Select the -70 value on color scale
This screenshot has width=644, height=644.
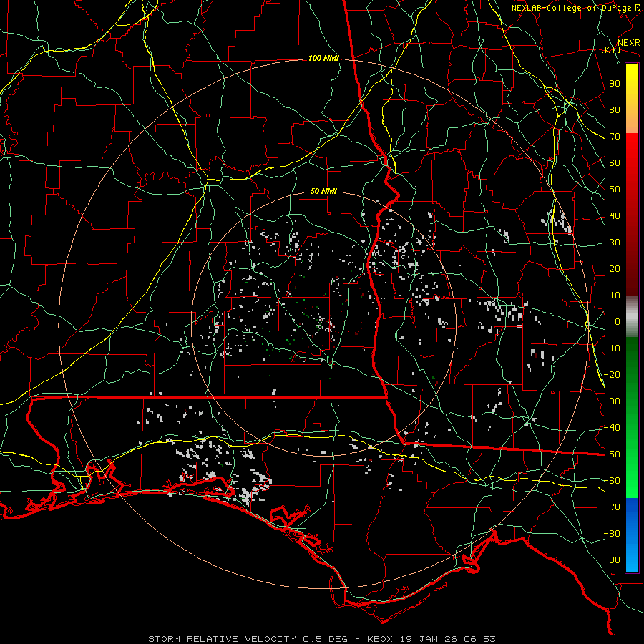click(x=612, y=507)
